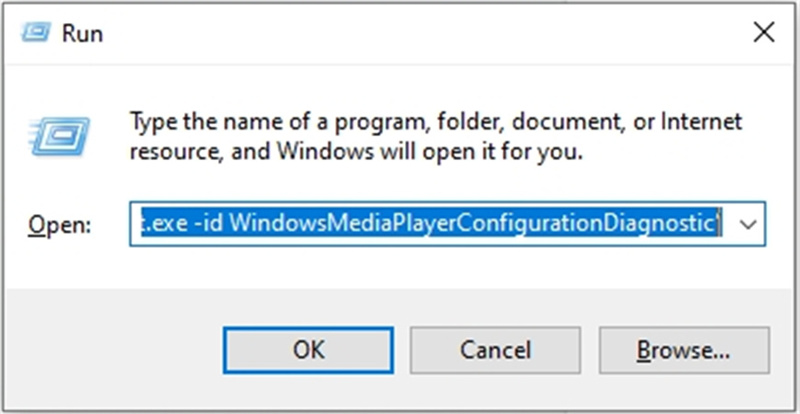Close the Run dialog window
Viewport: 800px width, 414px height.
763,32
